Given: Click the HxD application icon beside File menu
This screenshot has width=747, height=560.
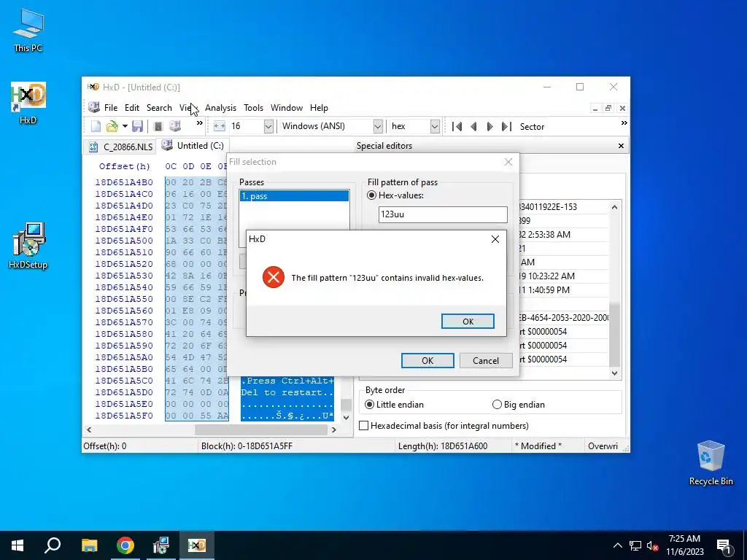Looking at the screenshot, I should pyautogui.click(x=94, y=108).
